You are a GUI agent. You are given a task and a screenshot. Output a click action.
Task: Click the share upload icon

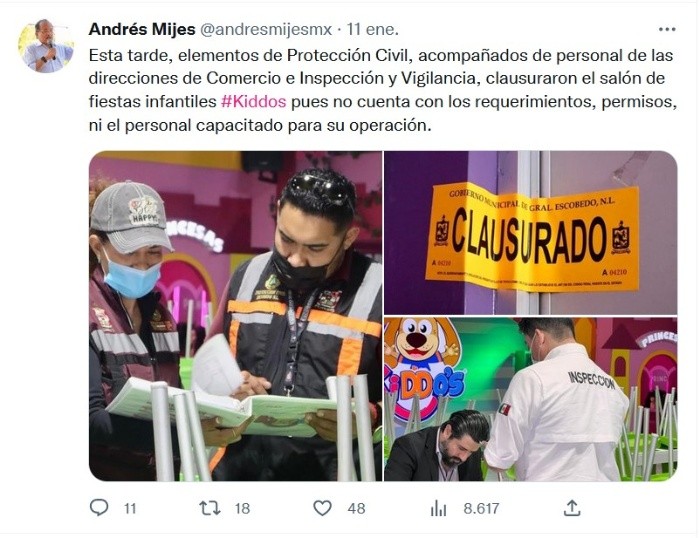click(572, 508)
